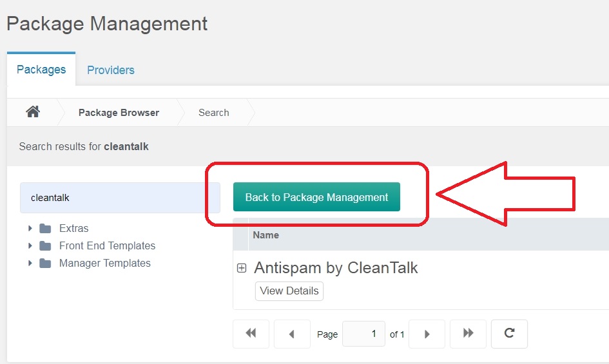
Task: Select the Front End Templates label
Action: coord(107,246)
